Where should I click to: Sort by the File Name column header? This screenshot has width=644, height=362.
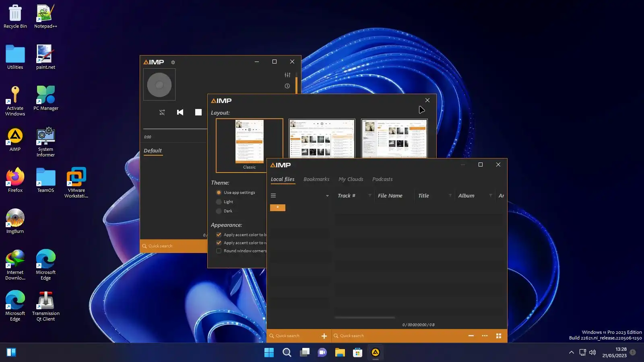pyautogui.click(x=390, y=196)
